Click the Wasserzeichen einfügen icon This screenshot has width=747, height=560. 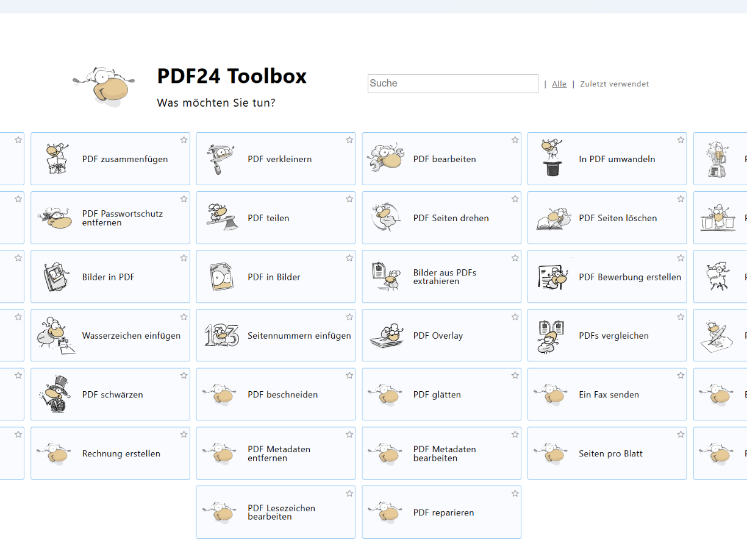(55, 335)
